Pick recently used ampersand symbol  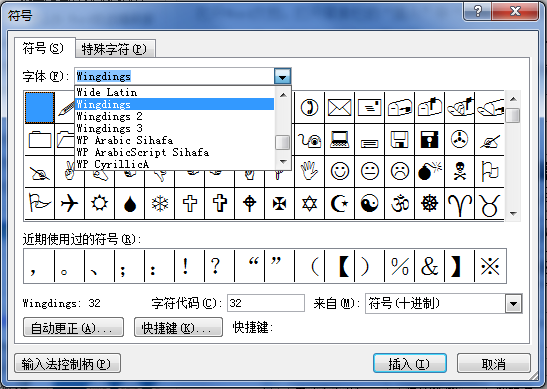pyautogui.click(x=429, y=266)
